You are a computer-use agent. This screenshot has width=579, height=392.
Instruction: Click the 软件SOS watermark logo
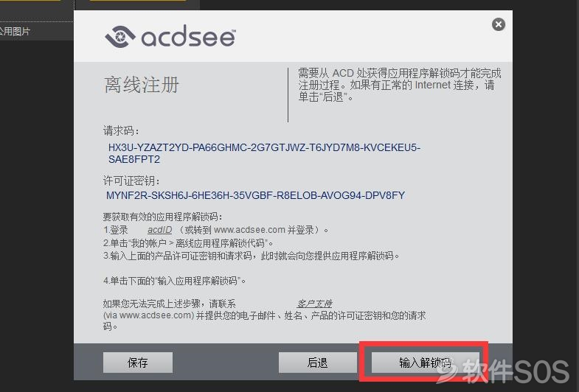[505, 371]
